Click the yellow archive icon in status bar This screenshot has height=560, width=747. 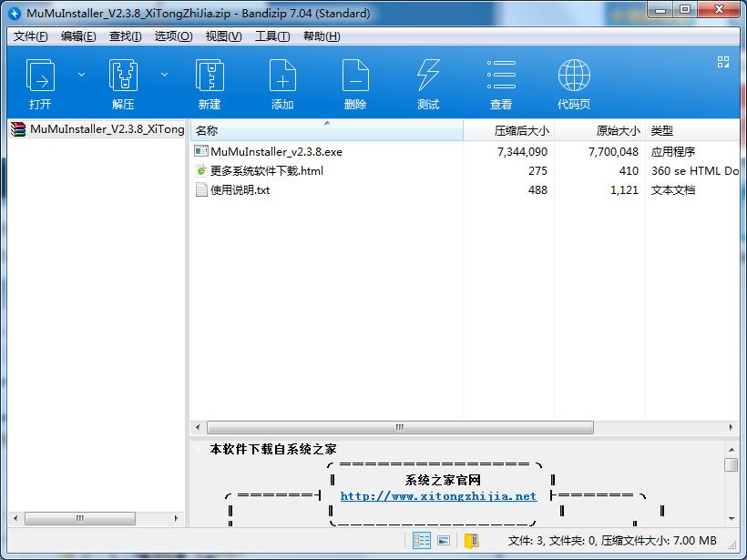click(471, 540)
